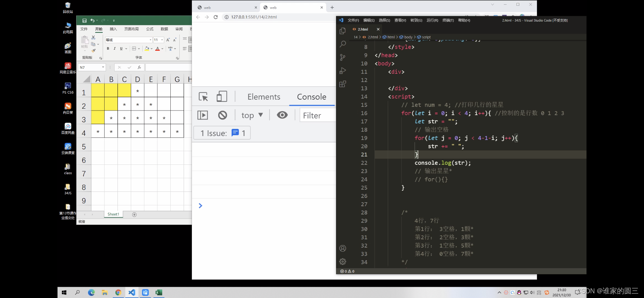644x298 pixels.
Task: Open VS Code Source Control panel
Action: tap(343, 57)
